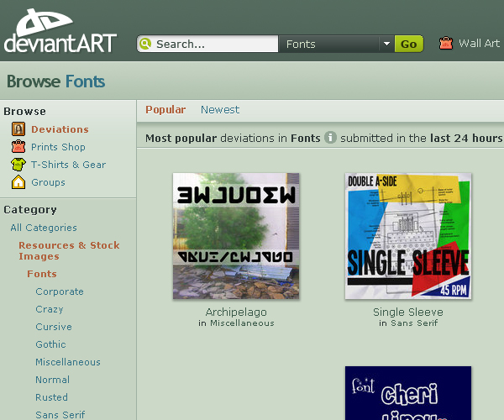Choose the Sans Serif subcategory in sidebar
Screen dimensions: 504x420
(60, 415)
